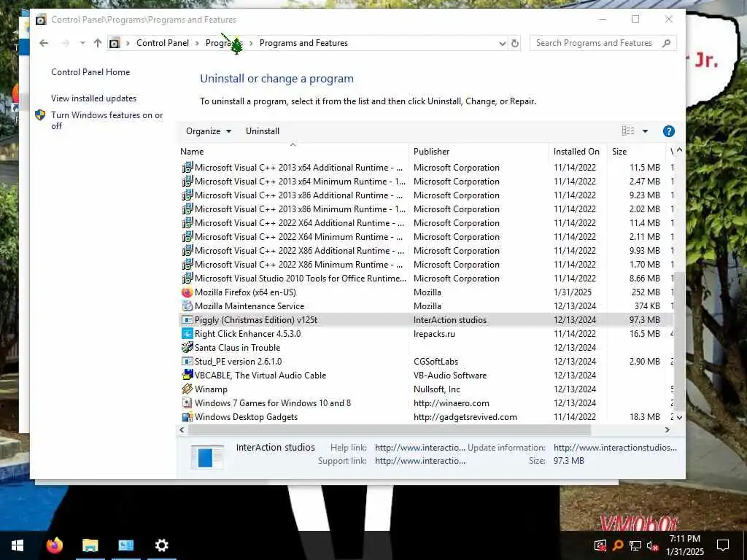Select Windows 7 Games icon
This screenshot has height=560, width=747.
pyautogui.click(x=187, y=402)
